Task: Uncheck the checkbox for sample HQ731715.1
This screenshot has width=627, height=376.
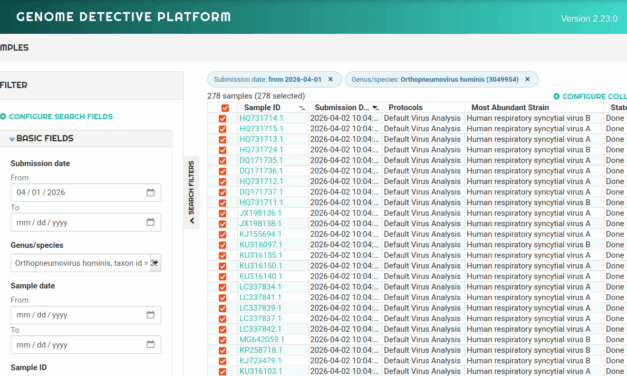Action: coord(222,129)
